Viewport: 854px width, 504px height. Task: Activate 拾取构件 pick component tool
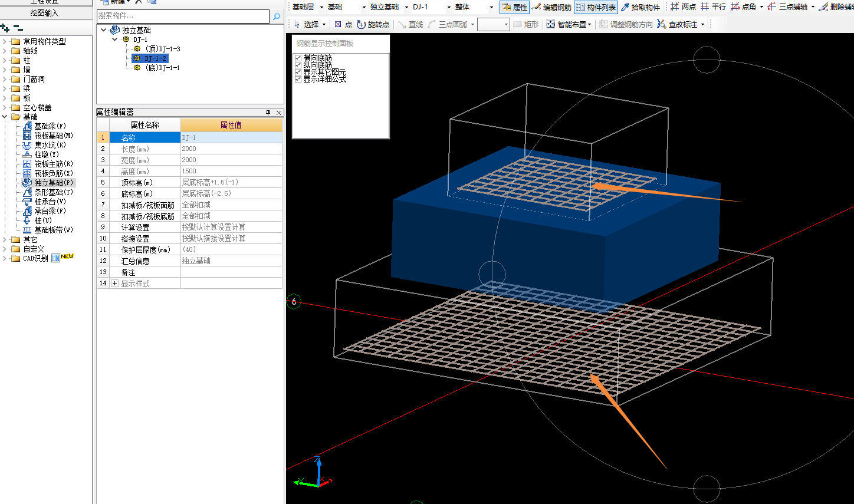pyautogui.click(x=640, y=7)
